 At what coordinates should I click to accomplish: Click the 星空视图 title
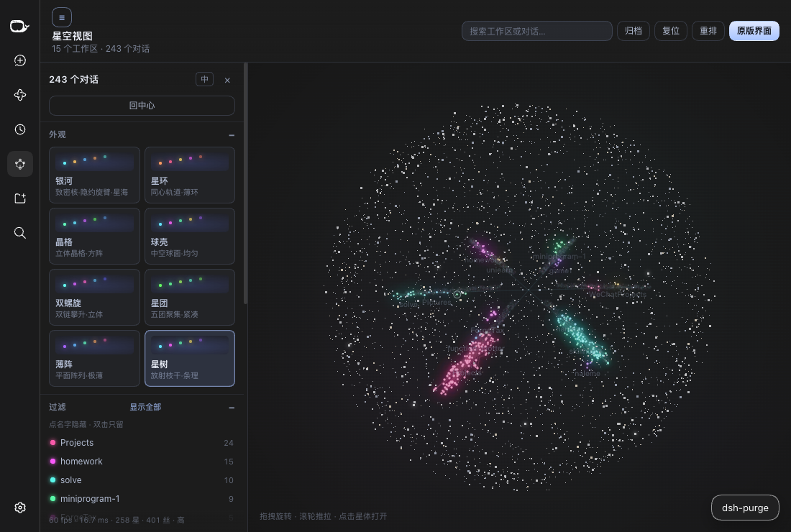point(72,36)
